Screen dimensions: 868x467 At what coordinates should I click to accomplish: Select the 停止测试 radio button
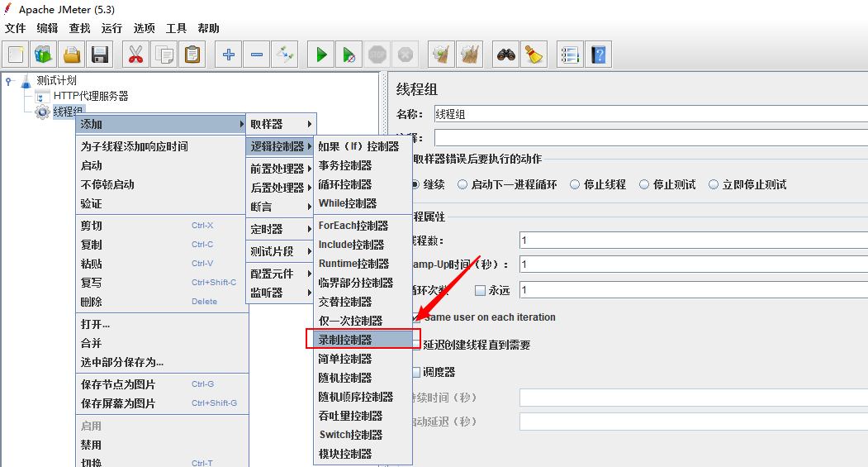tap(644, 184)
